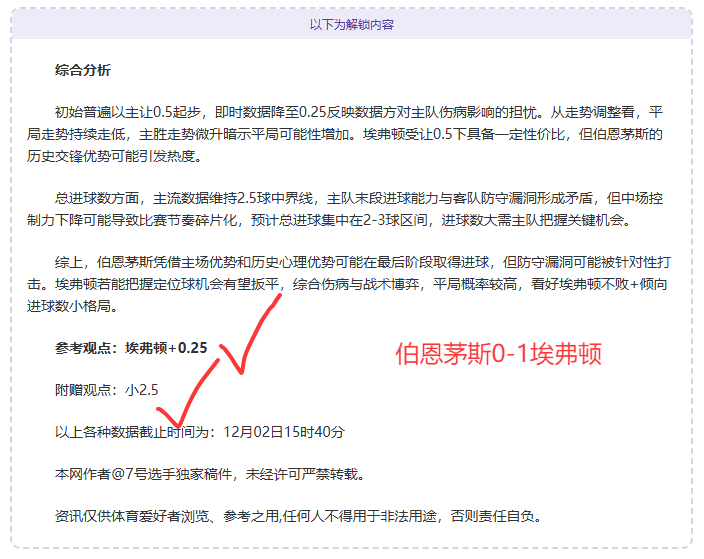The height and width of the screenshot is (559, 704).
Task: Click the red "伯恩茅斯0-1埃弗顿" score text
Action: click(x=498, y=354)
